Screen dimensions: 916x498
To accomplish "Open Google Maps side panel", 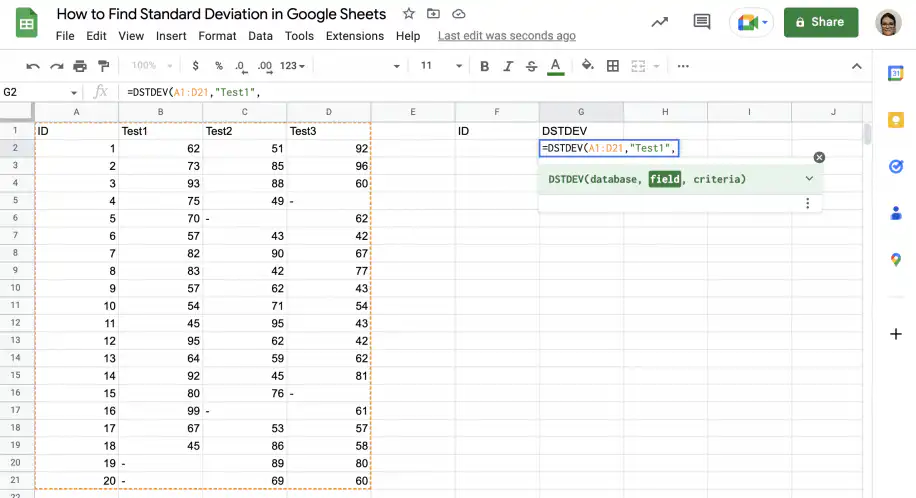I will coord(896,260).
